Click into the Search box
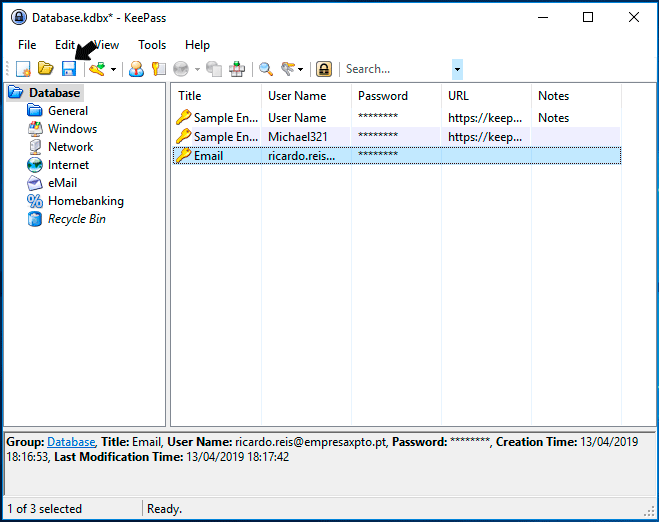The height and width of the screenshot is (522, 659). 397,69
